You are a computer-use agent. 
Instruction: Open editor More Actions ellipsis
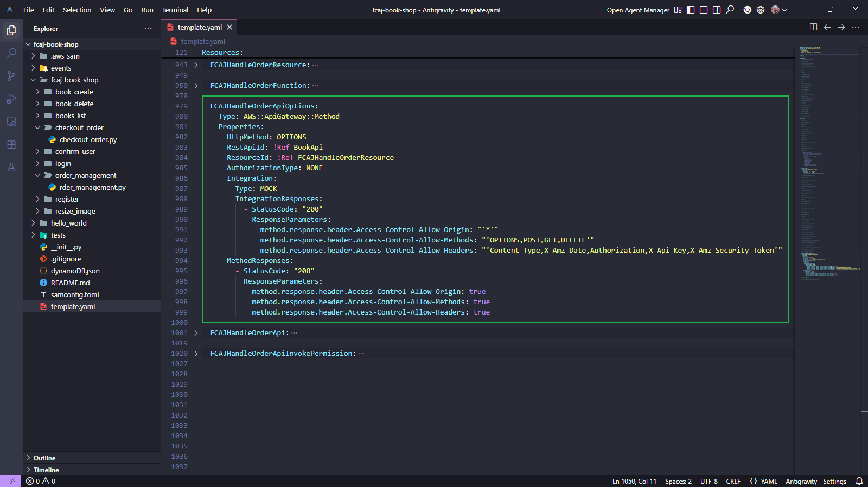pos(856,27)
